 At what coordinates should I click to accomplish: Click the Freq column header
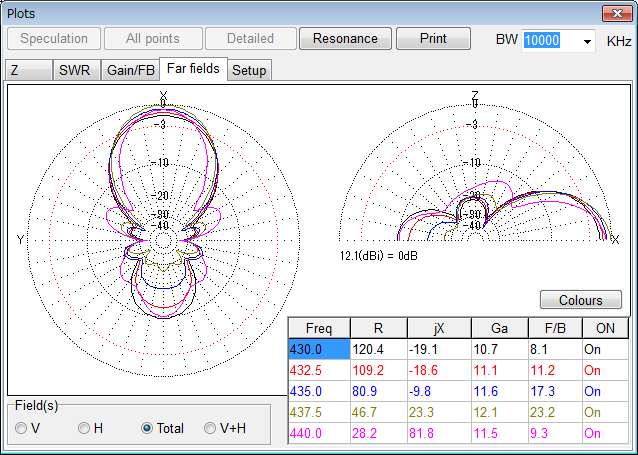[318, 328]
